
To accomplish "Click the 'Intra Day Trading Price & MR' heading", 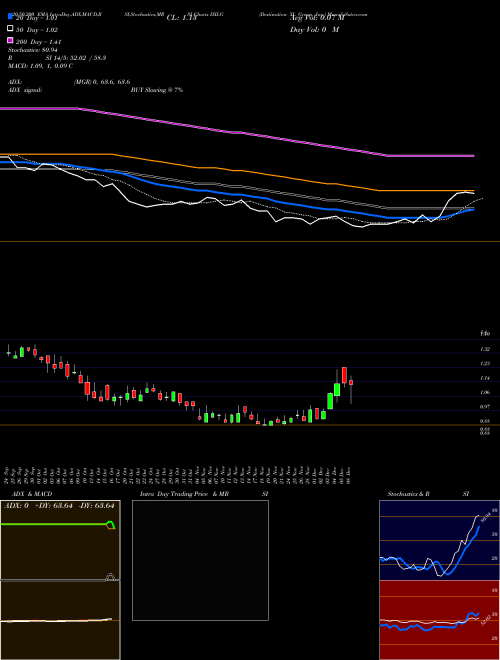I will pos(184,494).
